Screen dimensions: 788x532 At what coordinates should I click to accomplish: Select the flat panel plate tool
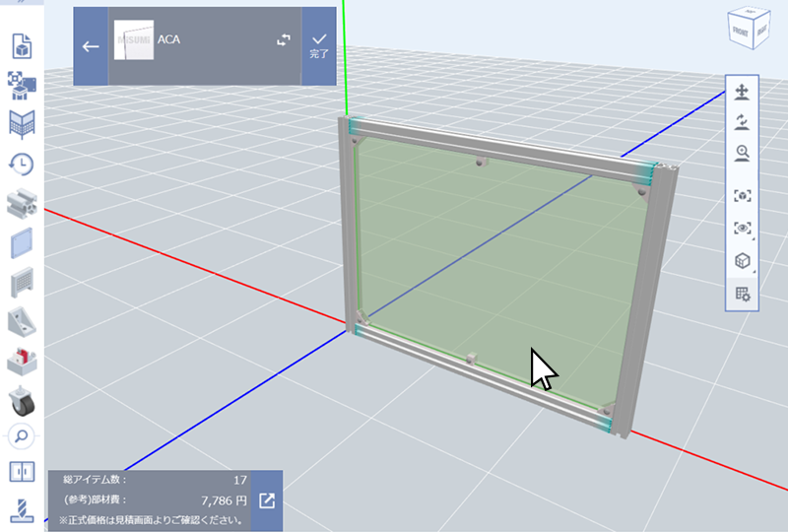(x=21, y=242)
